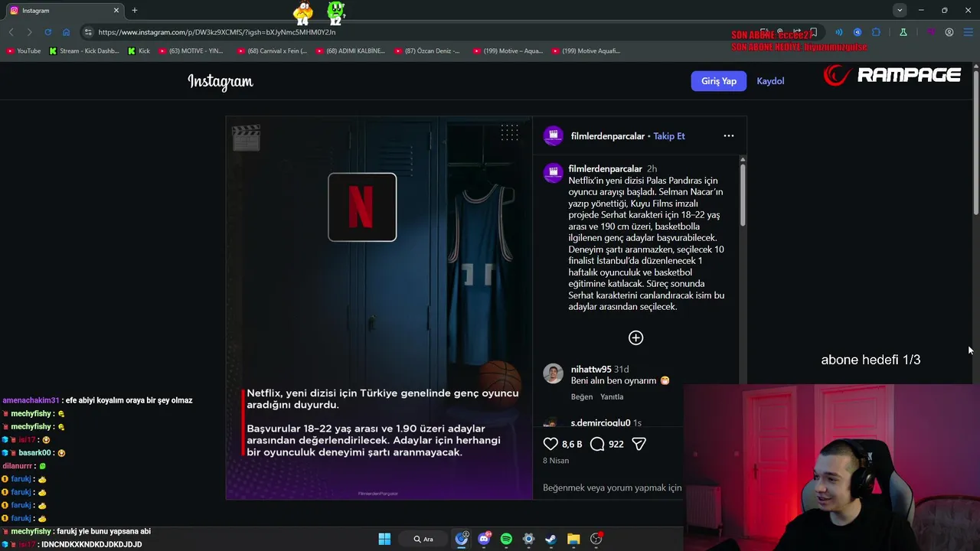Click the 8 Nisan post date
980x551 pixels.
tap(556, 461)
